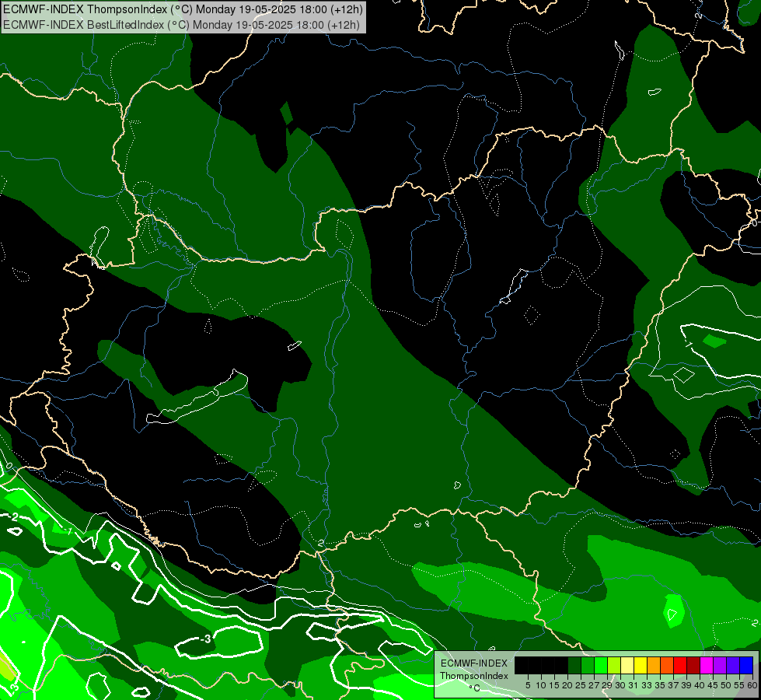Screen dimensions: 761x700
Task: Click legend scale value 35
Action: click(660, 685)
